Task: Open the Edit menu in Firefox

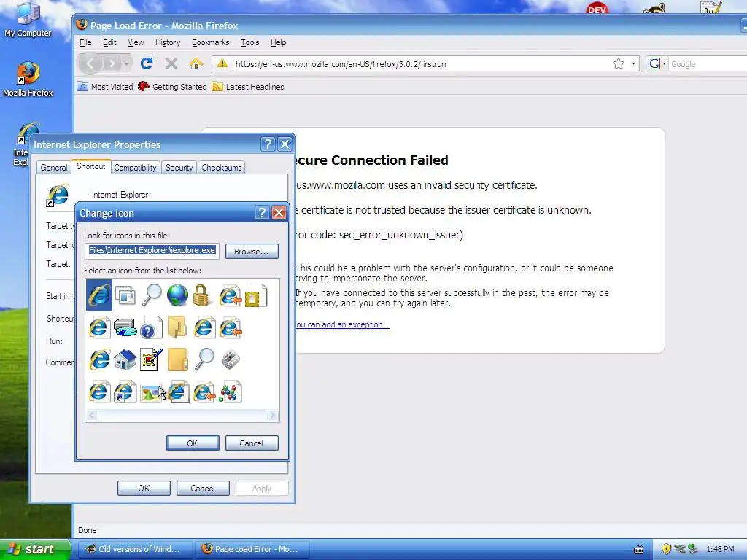Action: pos(109,42)
